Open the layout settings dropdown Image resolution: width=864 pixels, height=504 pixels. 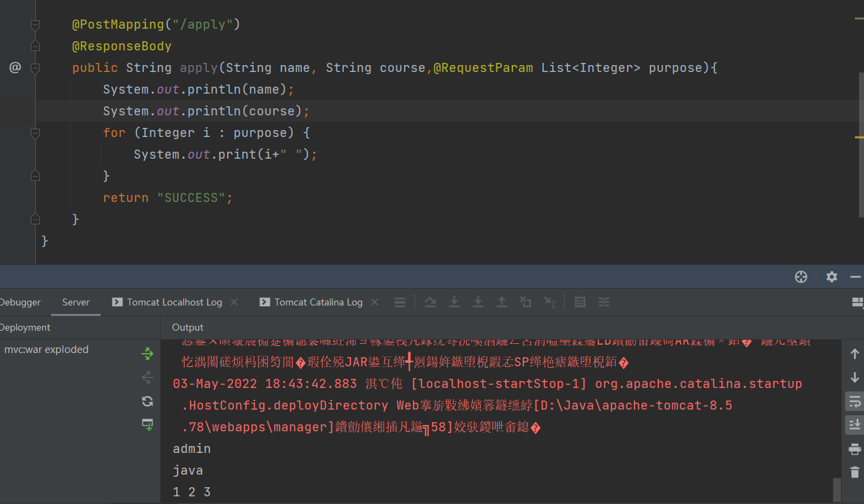pyautogui.click(x=857, y=302)
